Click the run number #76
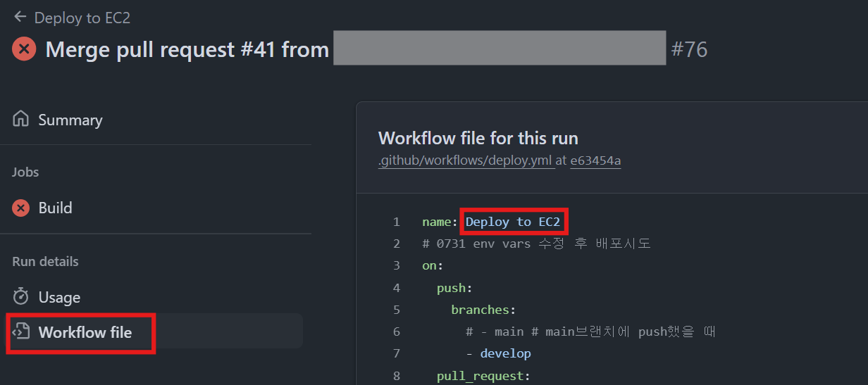This screenshot has height=385, width=868. coord(689,49)
